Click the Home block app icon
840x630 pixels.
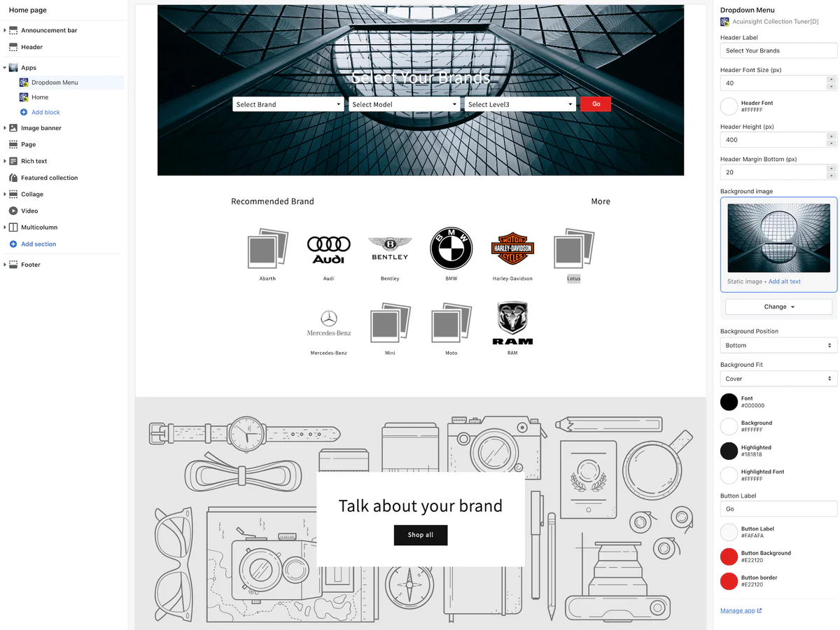click(x=24, y=97)
